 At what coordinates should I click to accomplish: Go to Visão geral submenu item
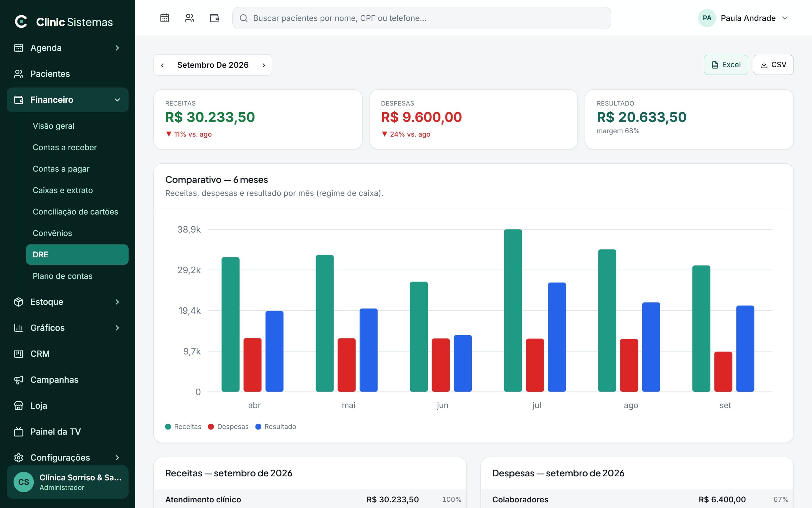[77, 126]
